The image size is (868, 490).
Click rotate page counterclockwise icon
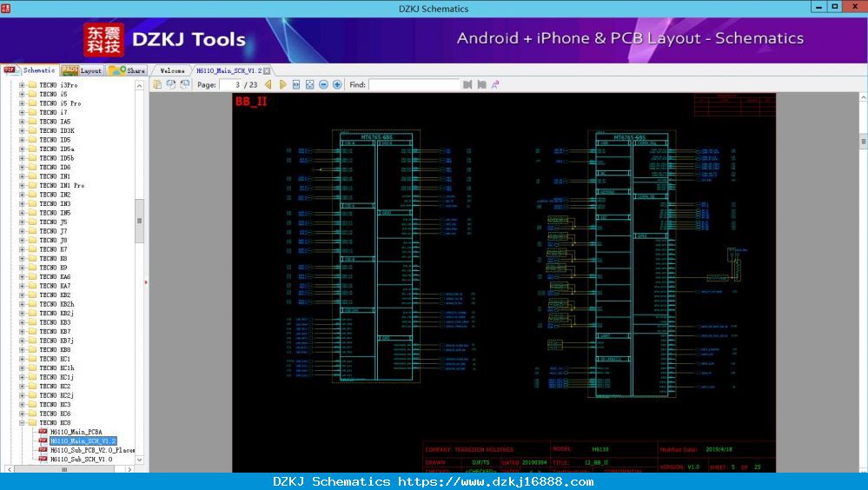point(171,84)
